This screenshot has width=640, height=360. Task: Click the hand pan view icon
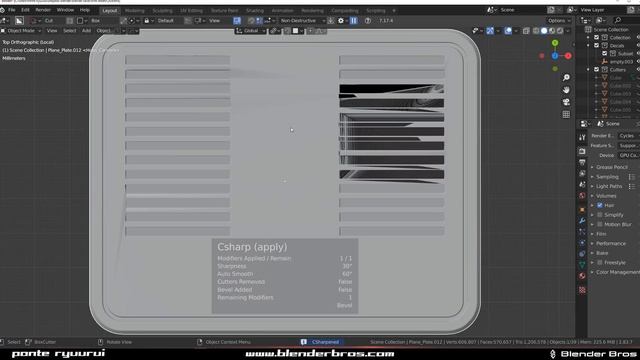pyautogui.click(x=566, y=90)
